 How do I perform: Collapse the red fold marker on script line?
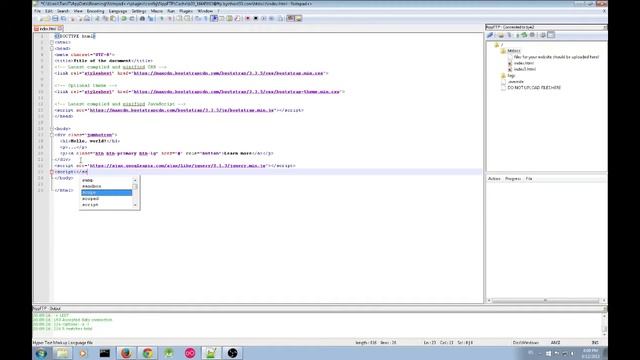(52, 172)
